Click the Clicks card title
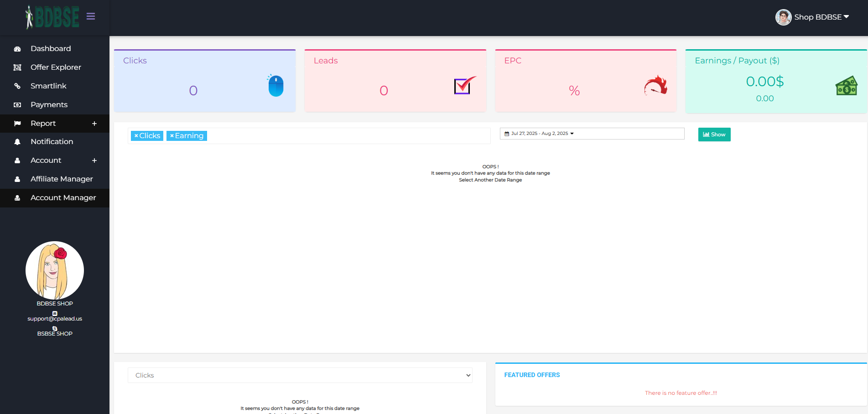868x414 pixels. 135,61
